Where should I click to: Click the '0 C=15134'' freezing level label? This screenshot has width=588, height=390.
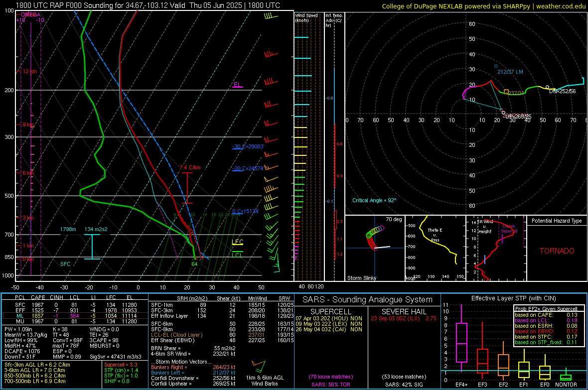[x=246, y=211]
